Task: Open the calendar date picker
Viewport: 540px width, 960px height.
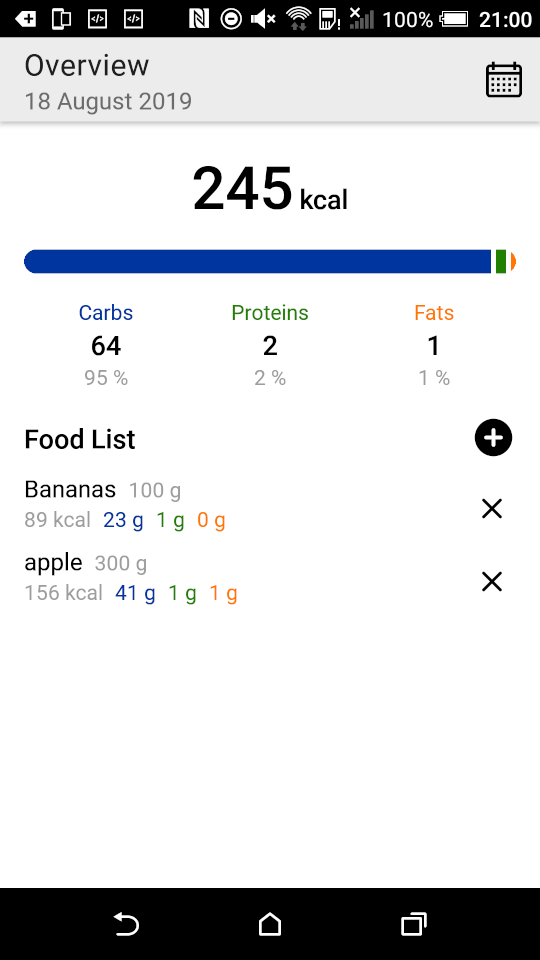Action: (503, 80)
